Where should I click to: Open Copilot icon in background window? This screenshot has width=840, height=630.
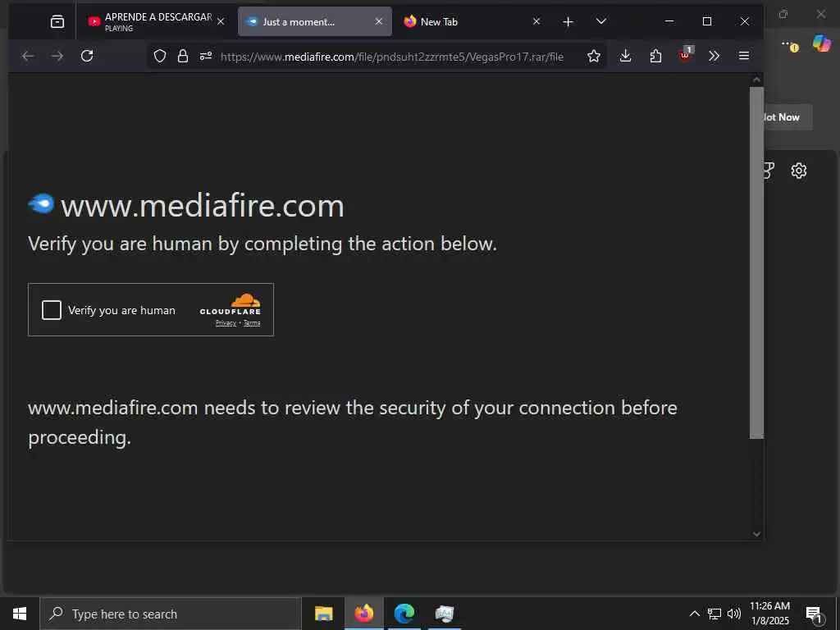coord(821,43)
